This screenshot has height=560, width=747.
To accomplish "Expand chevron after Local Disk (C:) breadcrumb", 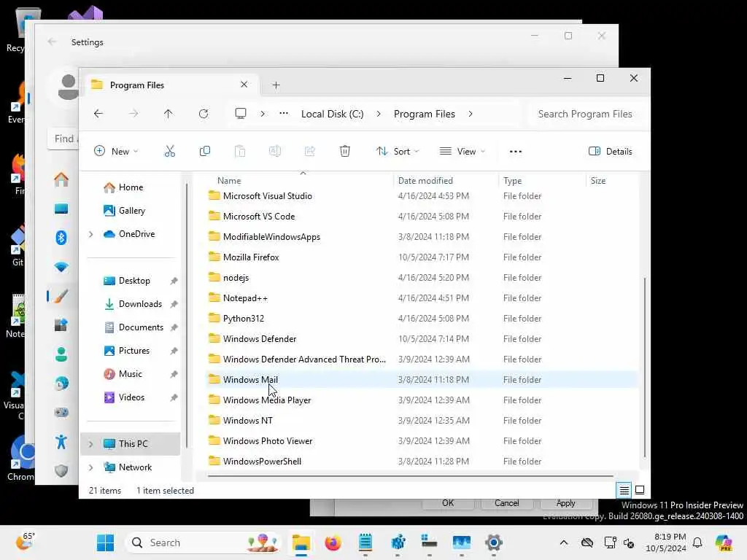I will tap(379, 114).
